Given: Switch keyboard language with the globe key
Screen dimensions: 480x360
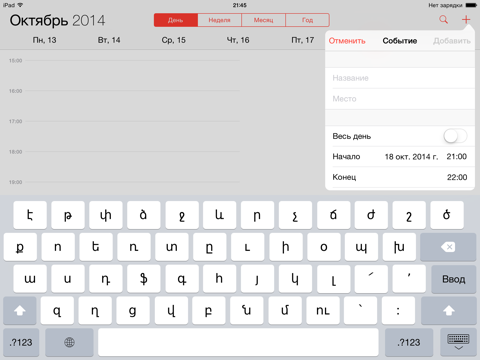Looking at the screenshot, I should 69,342.
